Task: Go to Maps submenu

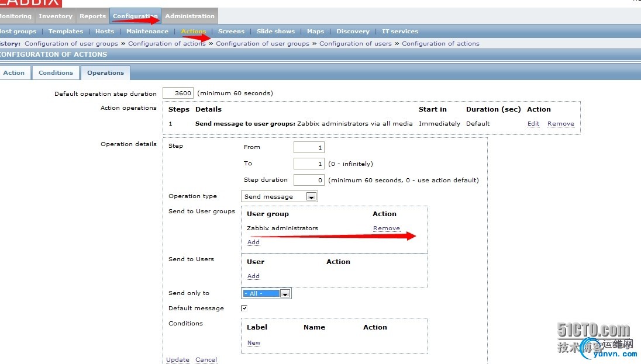Action: (315, 31)
